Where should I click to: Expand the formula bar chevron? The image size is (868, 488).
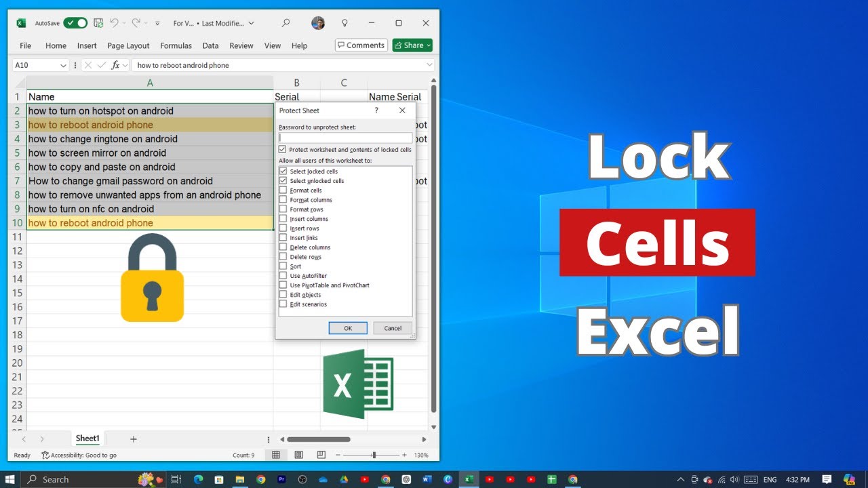click(x=429, y=65)
